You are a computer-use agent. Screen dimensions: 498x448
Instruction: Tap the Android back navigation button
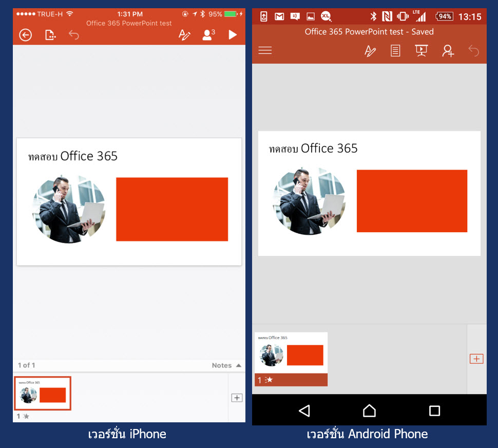tap(304, 410)
